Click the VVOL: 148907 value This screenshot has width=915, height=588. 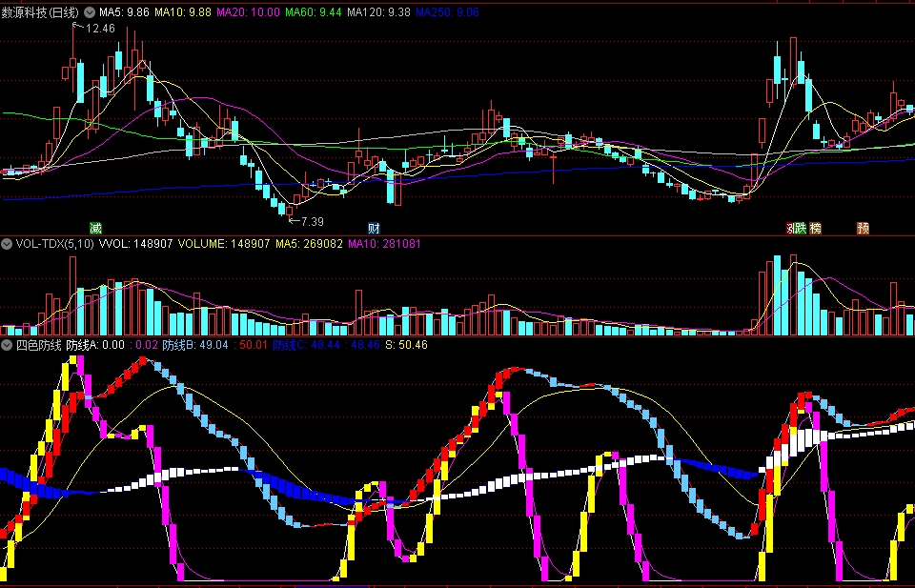[x=136, y=244]
